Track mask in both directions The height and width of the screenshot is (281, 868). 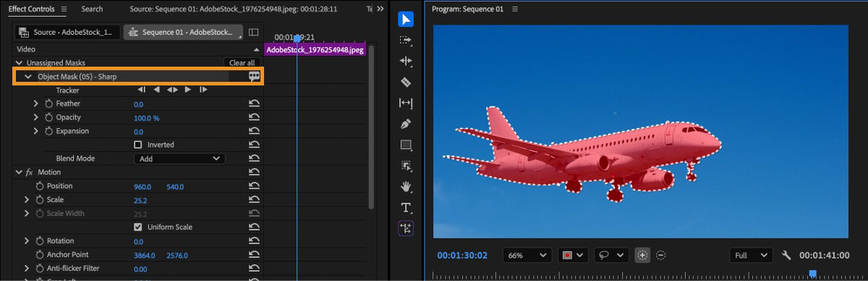pyautogui.click(x=172, y=90)
